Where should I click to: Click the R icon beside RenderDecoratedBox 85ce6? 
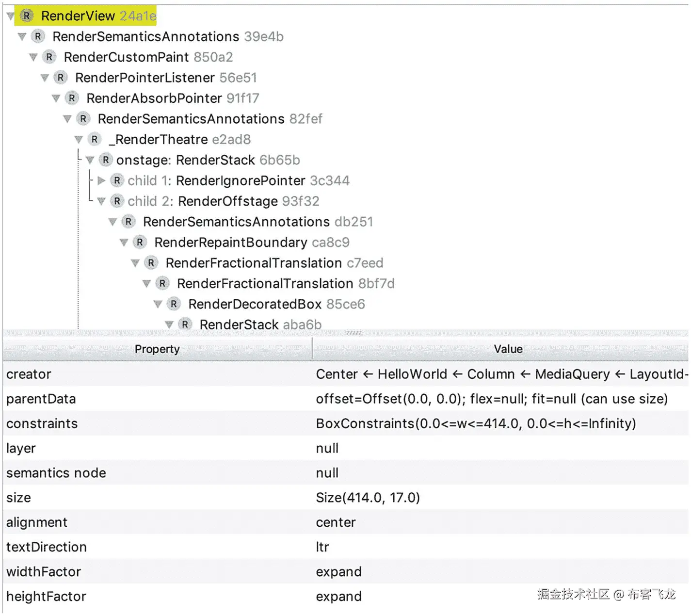point(174,304)
